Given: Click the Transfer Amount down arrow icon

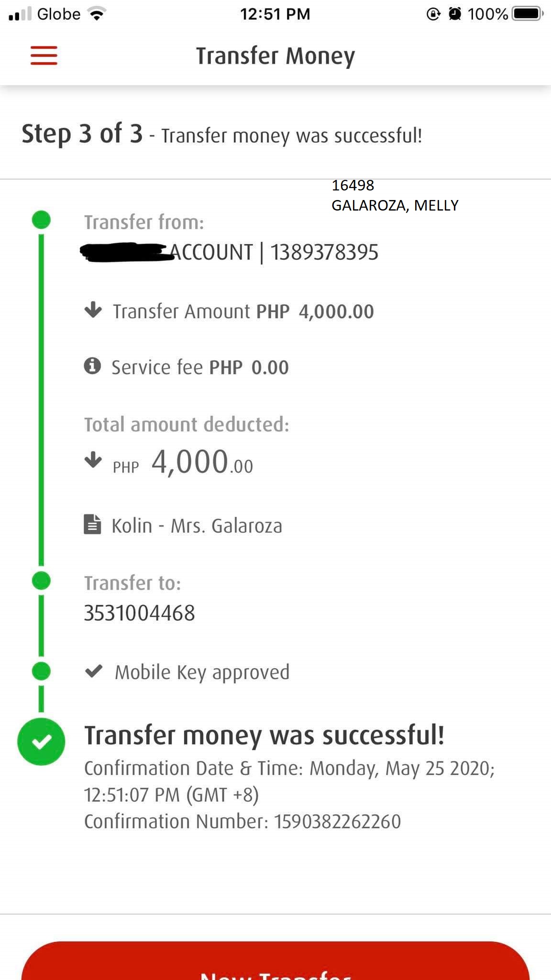Looking at the screenshot, I should coord(93,310).
